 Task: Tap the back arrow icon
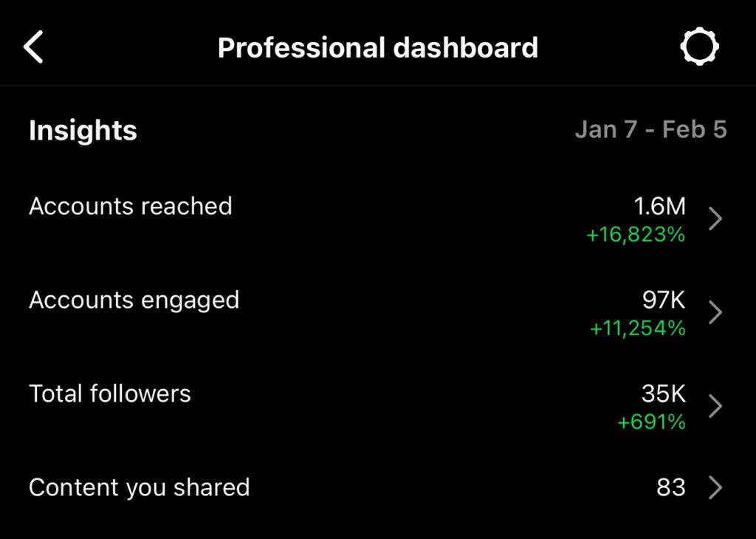click(x=34, y=48)
